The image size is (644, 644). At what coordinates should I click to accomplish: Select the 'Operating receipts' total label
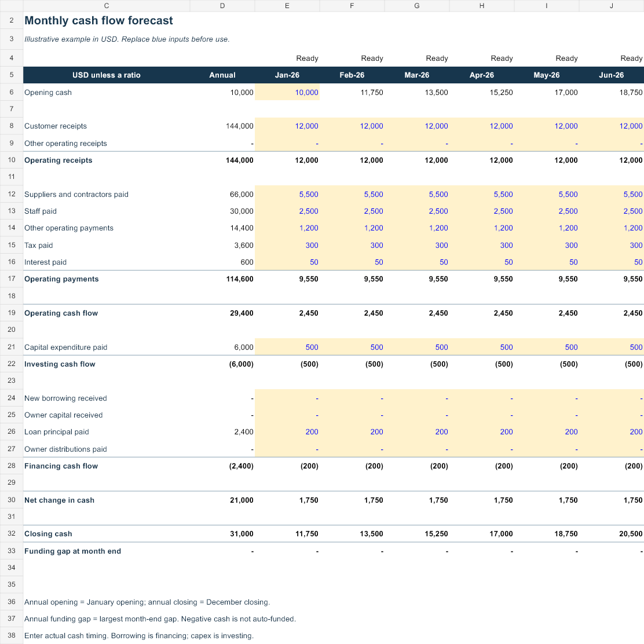click(107, 160)
